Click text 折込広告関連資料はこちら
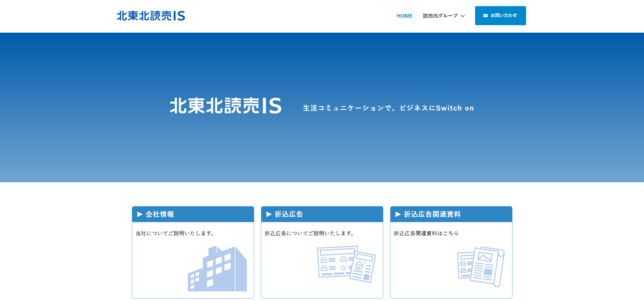This screenshot has height=301, width=644. (x=426, y=233)
